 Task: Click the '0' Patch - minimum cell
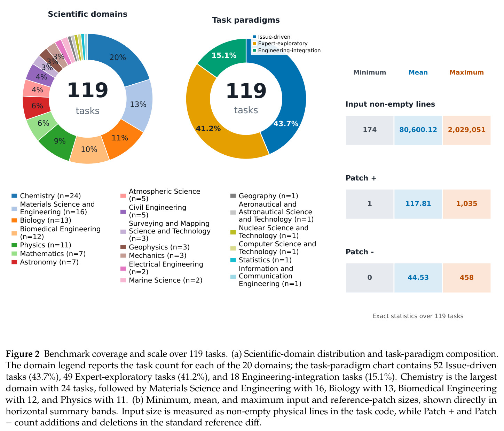pos(370,278)
